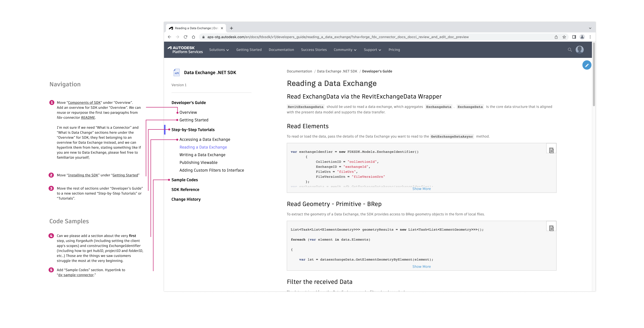The height and width of the screenshot is (328, 644).
Task: Open Sample Codes sidebar section
Action: coord(185,180)
